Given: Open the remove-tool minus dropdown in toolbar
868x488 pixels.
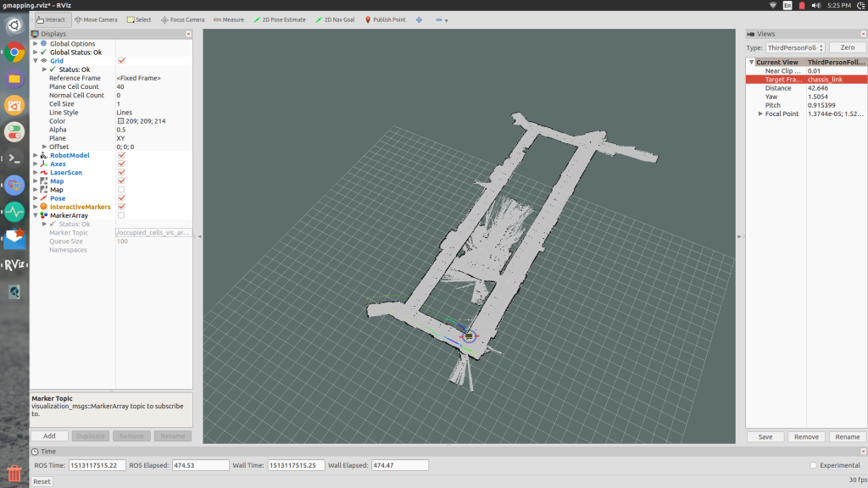Looking at the screenshot, I should (x=441, y=20).
